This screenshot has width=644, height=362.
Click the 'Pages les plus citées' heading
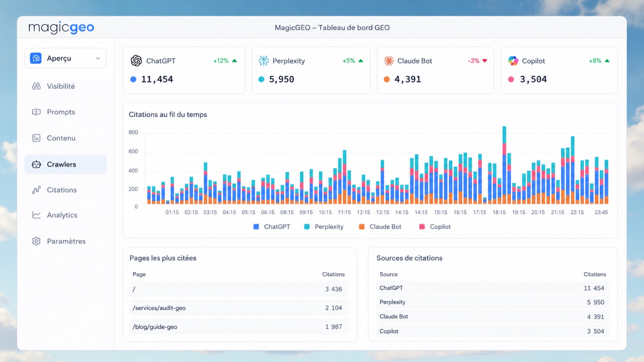tap(163, 258)
